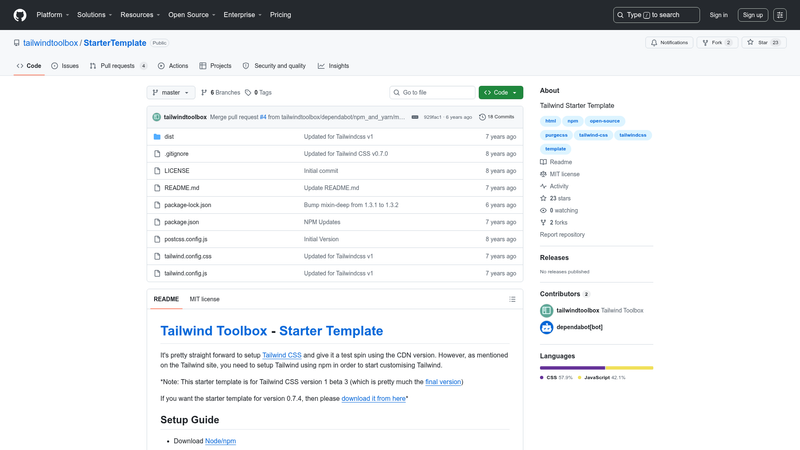Click the repository icon before tailwindtoolbox
Image resolution: width=800 pixels, height=450 pixels.
click(x=17, y=43)
